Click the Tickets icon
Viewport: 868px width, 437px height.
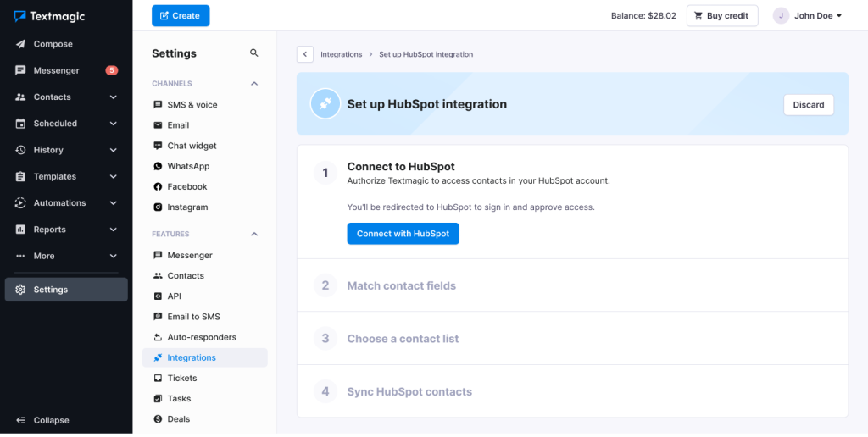click(158, 379)
